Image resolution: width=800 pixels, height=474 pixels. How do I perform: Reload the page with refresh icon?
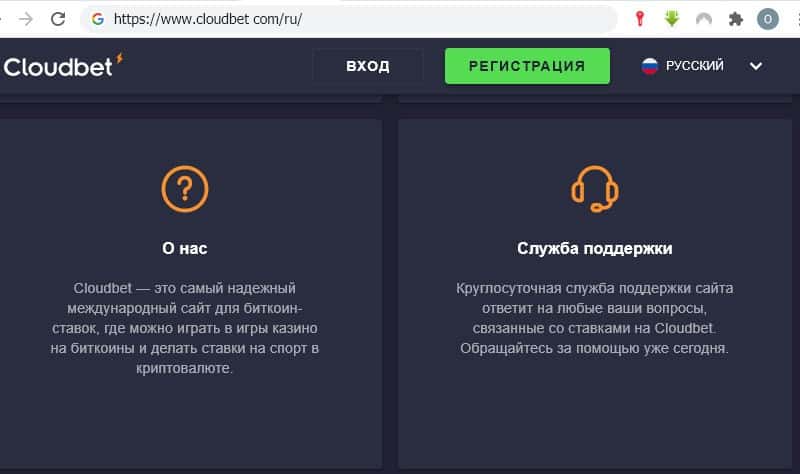click(58, 19)
